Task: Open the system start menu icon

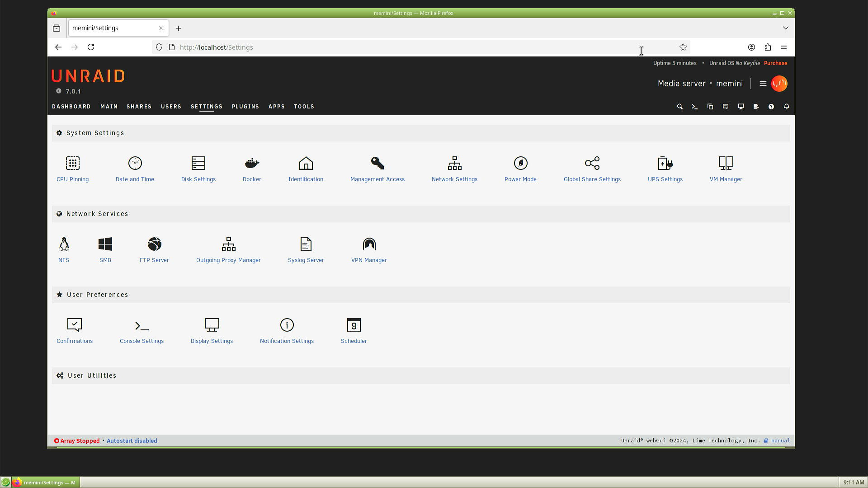Action: pyautogui.click(x=6, y=483)
